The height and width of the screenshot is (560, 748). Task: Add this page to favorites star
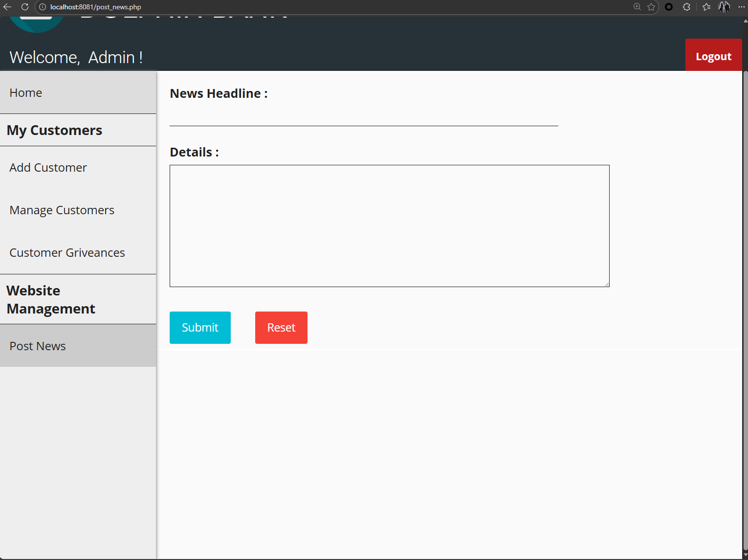point(651,7)
